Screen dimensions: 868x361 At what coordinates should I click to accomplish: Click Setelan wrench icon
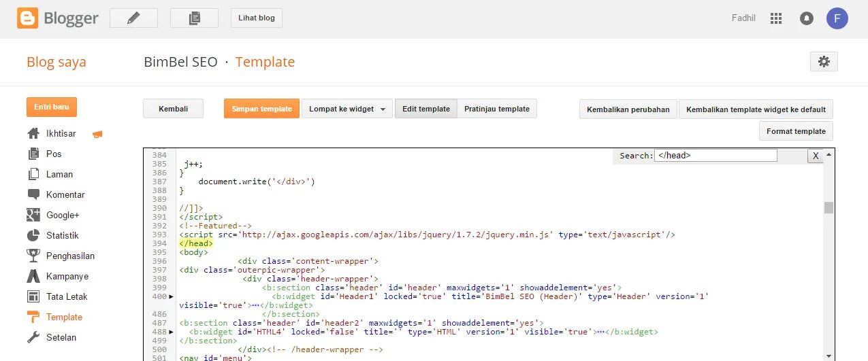tap(33, 337)
